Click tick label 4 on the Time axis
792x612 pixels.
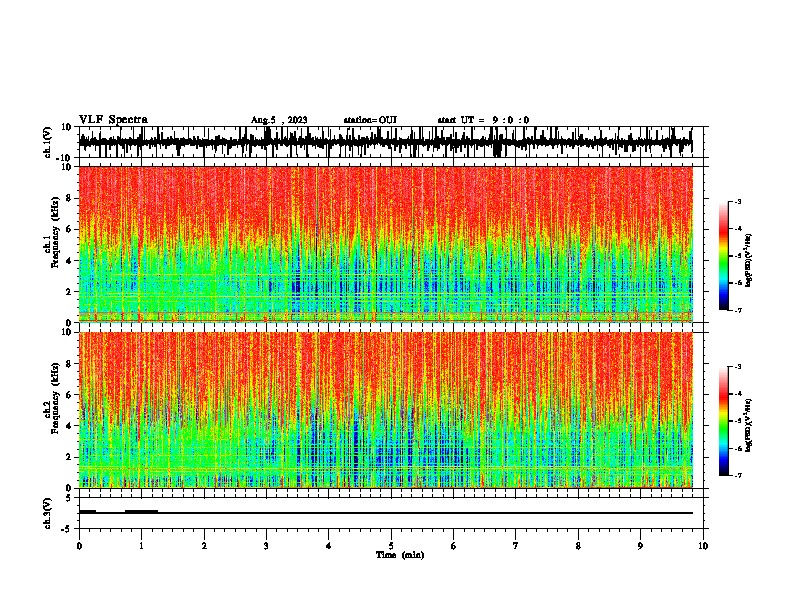(x=329, y=546)
